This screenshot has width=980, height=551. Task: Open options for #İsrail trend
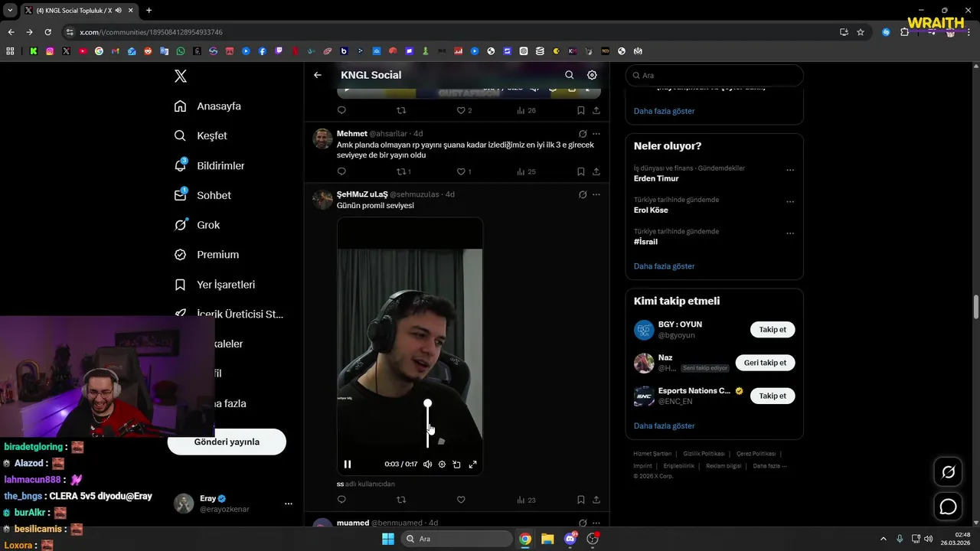coord(790,233)
